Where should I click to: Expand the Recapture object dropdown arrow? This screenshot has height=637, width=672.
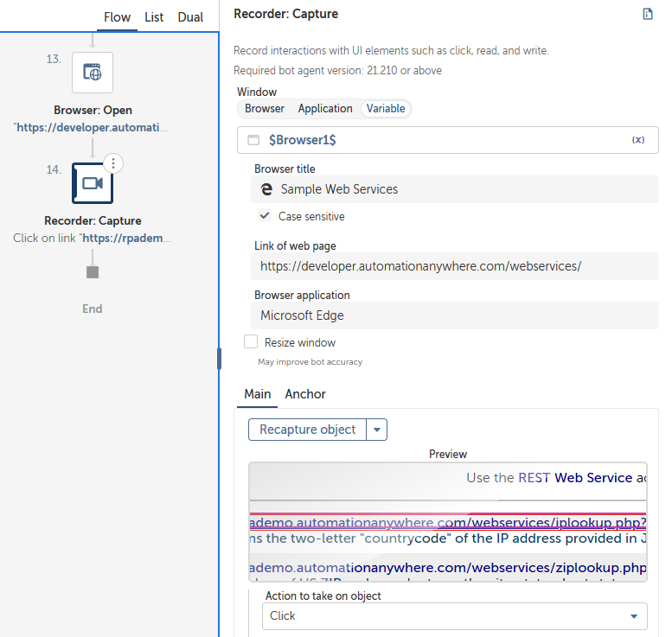(377, 430)
